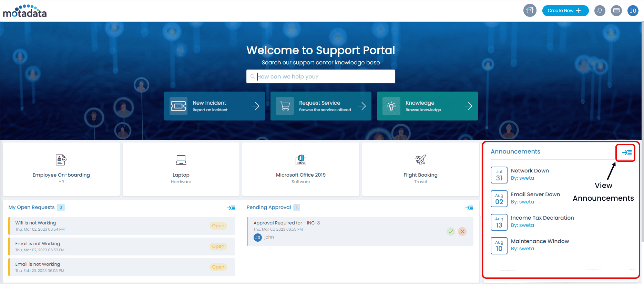View all My Open Requests icon
This screenshot has height=284, width=644.
pyautogui.click(x=231, y=208)
